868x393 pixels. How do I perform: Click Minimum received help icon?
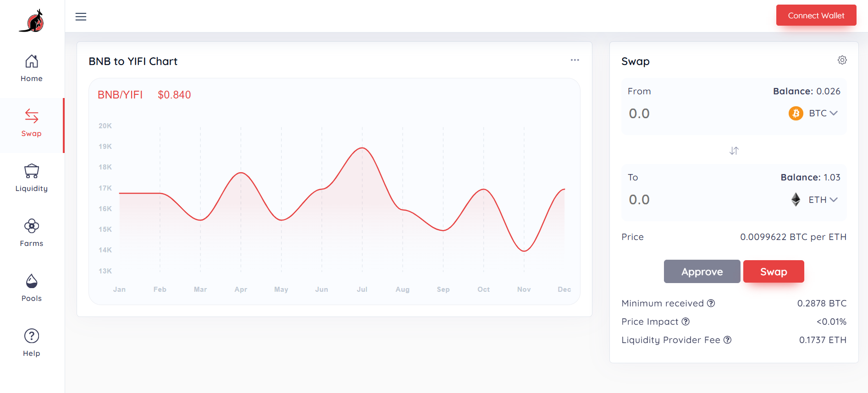coord(711,303)
